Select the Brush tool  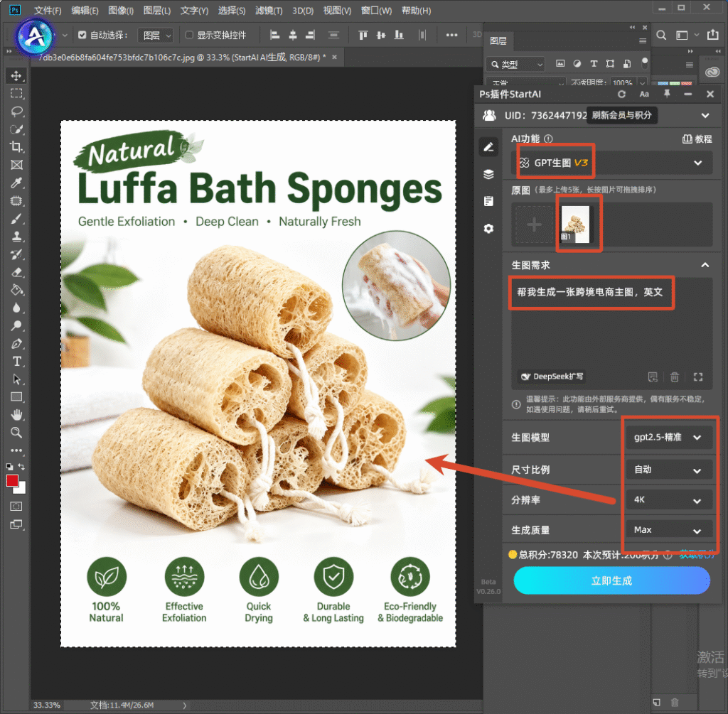click(16, 219)
